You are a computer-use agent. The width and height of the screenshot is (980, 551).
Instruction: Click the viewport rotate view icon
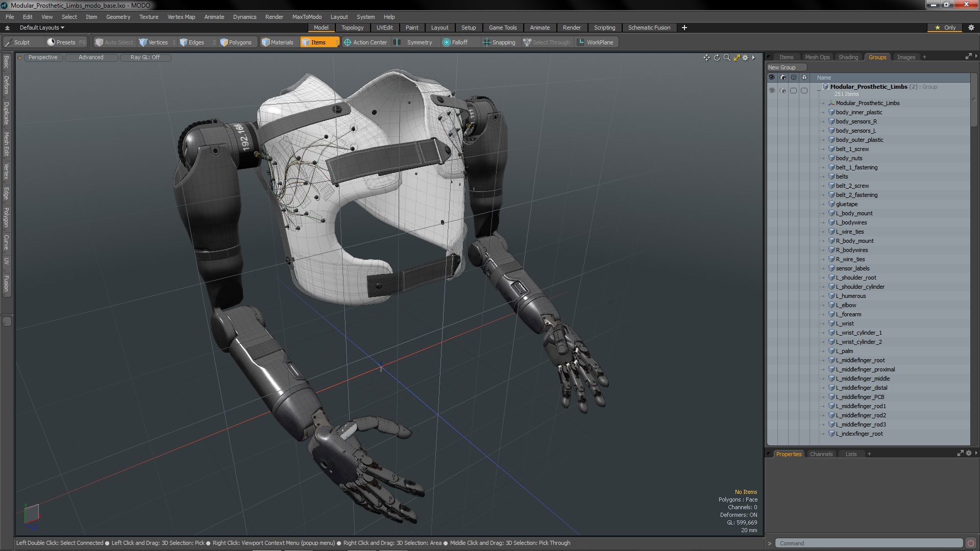(717, 58)
